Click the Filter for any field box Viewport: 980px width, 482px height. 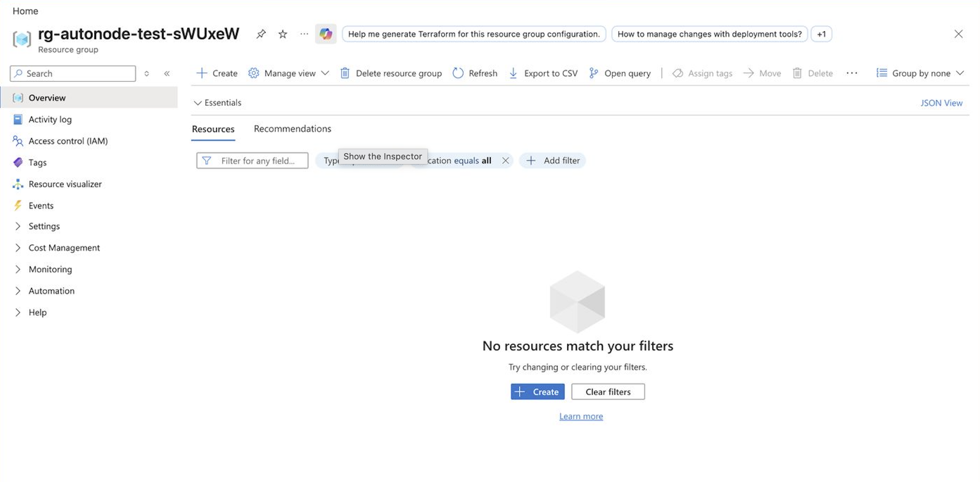coord(252,161)
